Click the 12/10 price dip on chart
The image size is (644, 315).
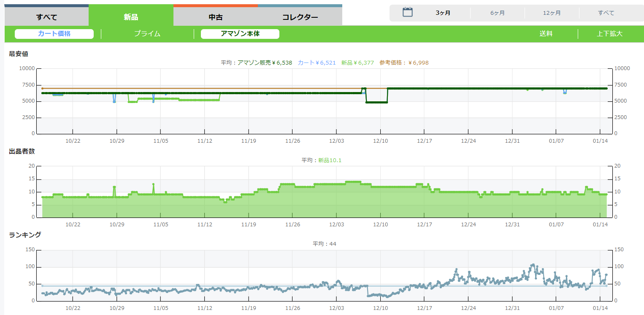pyautogui.click(x=376, y=102)
